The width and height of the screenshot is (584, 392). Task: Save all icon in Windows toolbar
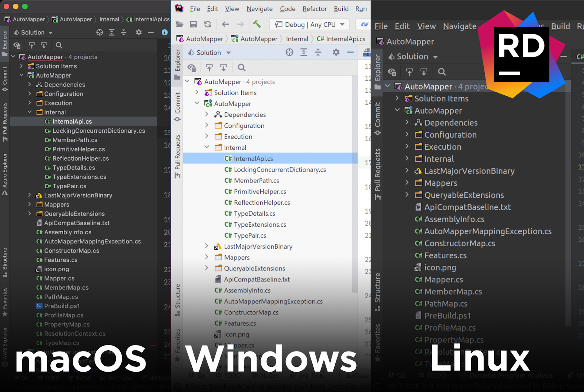(193, 24)
